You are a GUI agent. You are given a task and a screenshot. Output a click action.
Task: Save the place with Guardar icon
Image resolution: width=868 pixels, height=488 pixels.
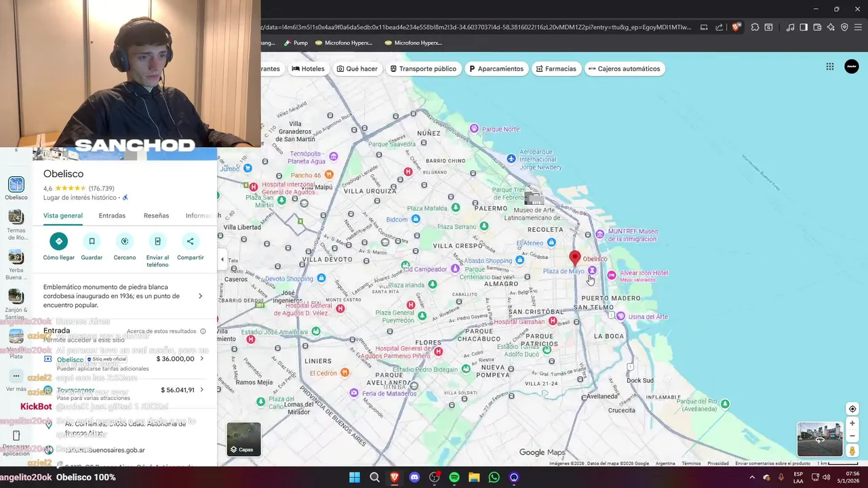click(92, 241)
